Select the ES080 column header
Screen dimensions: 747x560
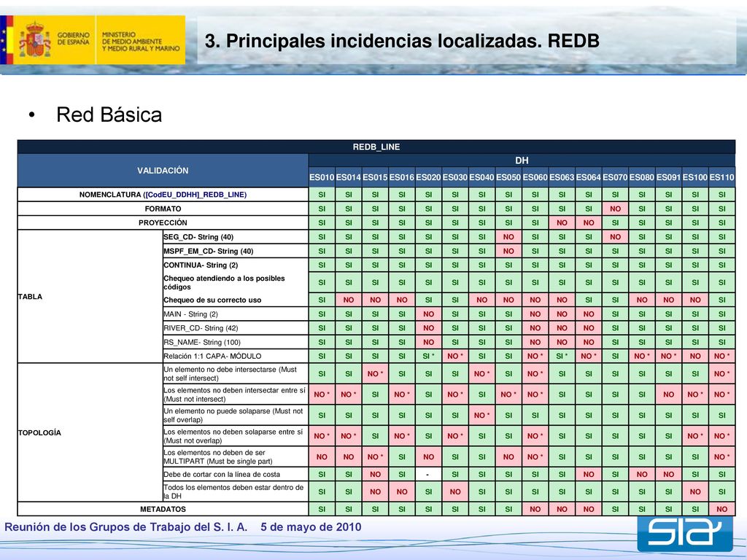point(642,177)
